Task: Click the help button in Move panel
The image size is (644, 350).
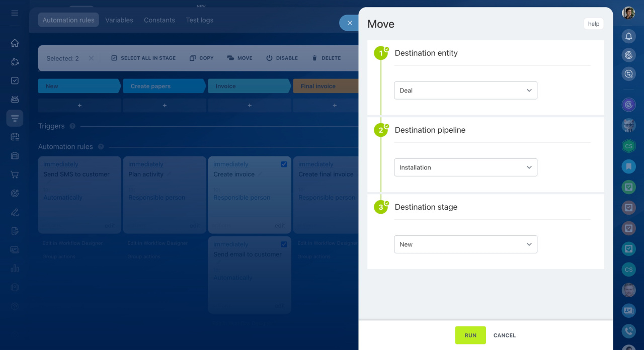Action: tap(594, 24)
